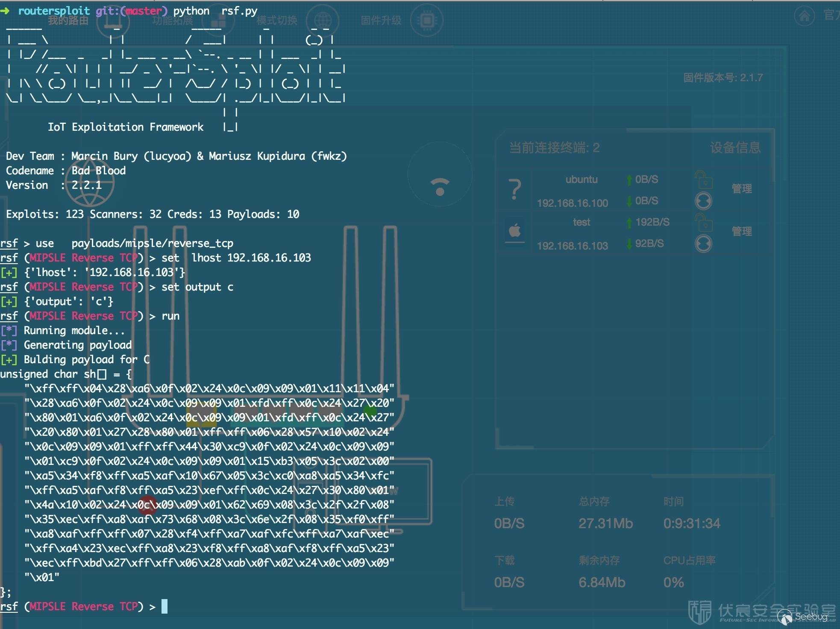The width and height of the screenshot is (840, 629).
Task: Click 'Running module...' status line
Action: (63, 330)
